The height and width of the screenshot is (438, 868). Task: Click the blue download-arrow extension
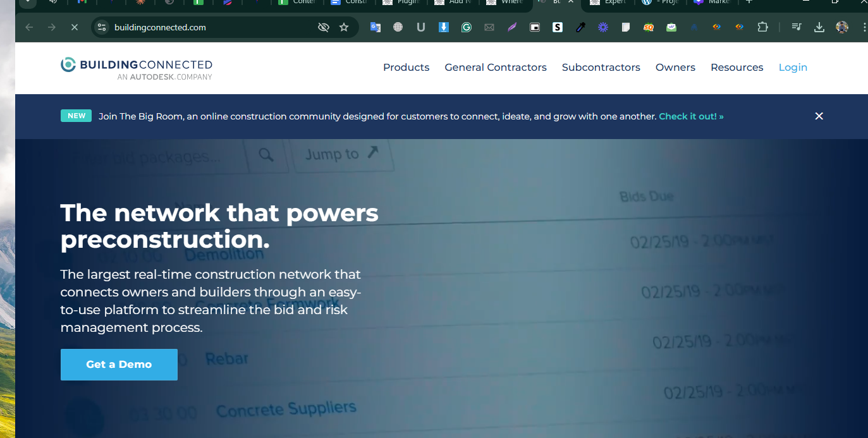444,27
